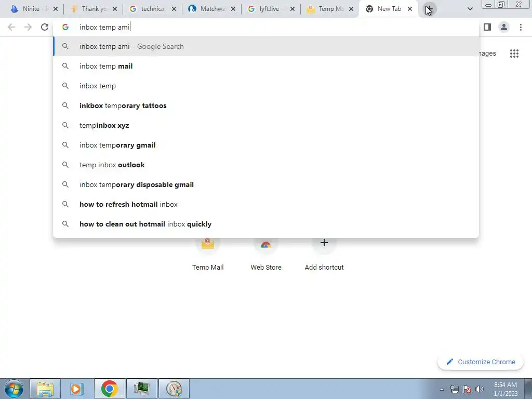The image size is (532, 399).
Task: Launch the media player taskbar icon
Action: (x=77, y=389)
